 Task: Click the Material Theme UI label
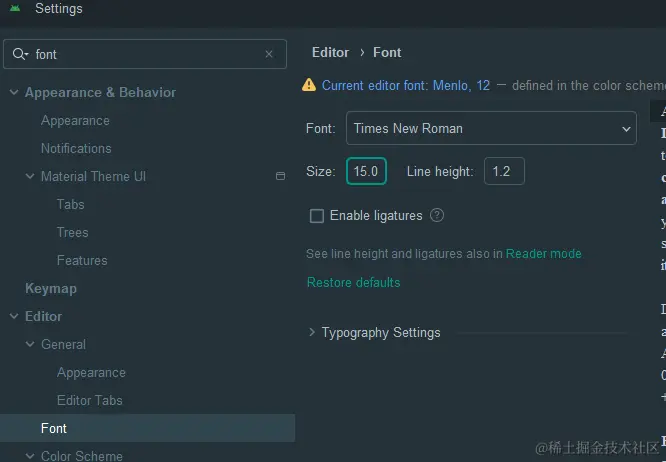[x=93, y=176]
